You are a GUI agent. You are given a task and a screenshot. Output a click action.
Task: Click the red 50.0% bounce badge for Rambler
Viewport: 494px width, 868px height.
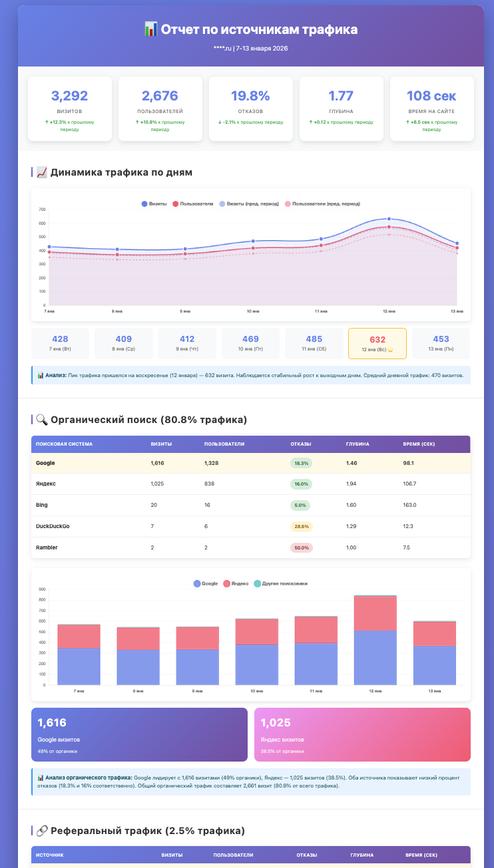click(x=301, y=547)
